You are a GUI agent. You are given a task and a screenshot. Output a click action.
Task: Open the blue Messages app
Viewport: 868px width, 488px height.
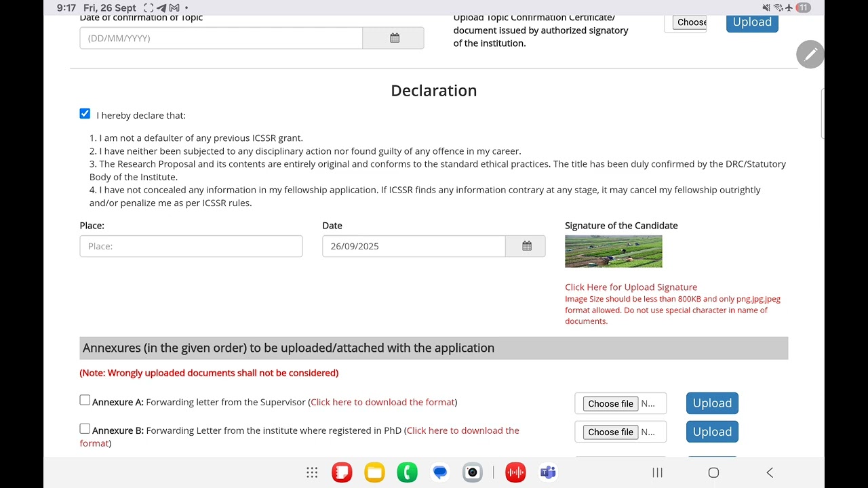[x=440, y=472]
